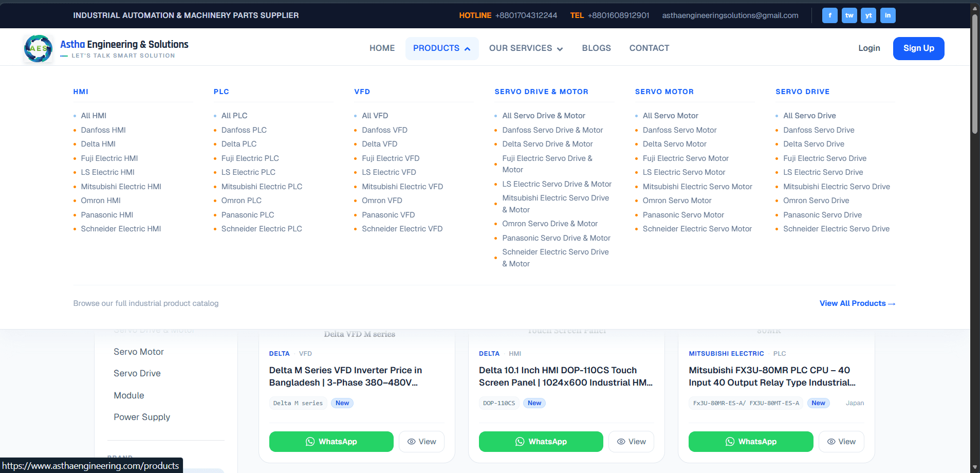Image resolution: width=980 pixels, height=473 pixels.
Task: Click WhatsApp on Delta DOP-110CS HMI card
Action: [x=541, y=442]
